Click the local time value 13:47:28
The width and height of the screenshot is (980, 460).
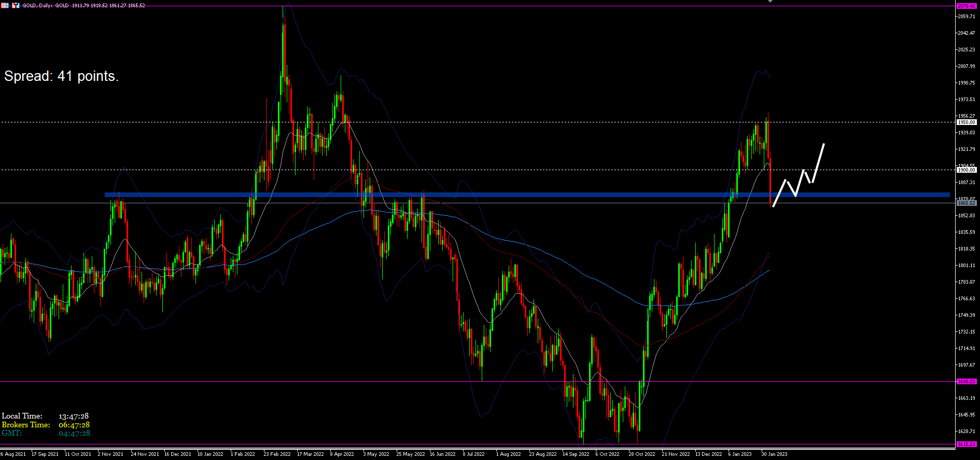(74, 416)
